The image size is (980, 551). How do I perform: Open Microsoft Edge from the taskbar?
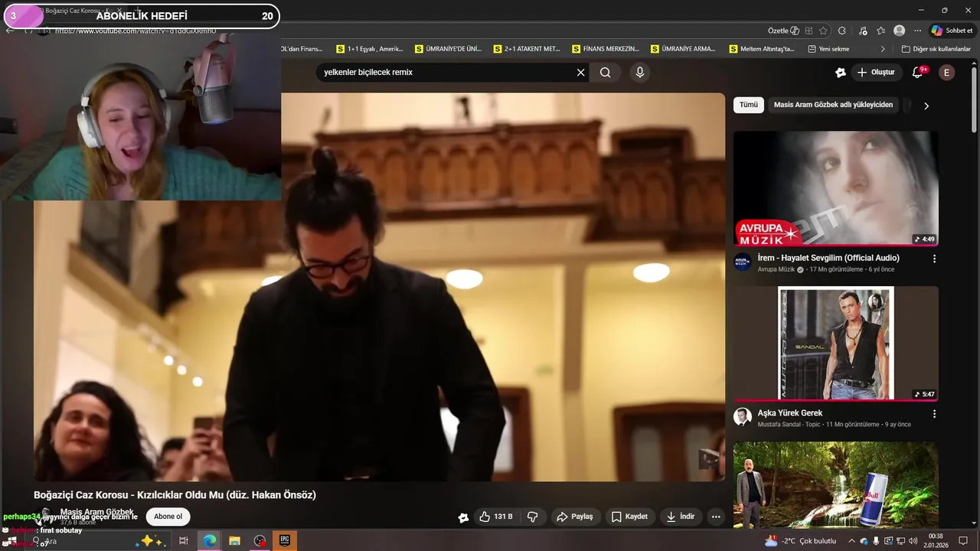pyautogui.click(x=209, y=541)
